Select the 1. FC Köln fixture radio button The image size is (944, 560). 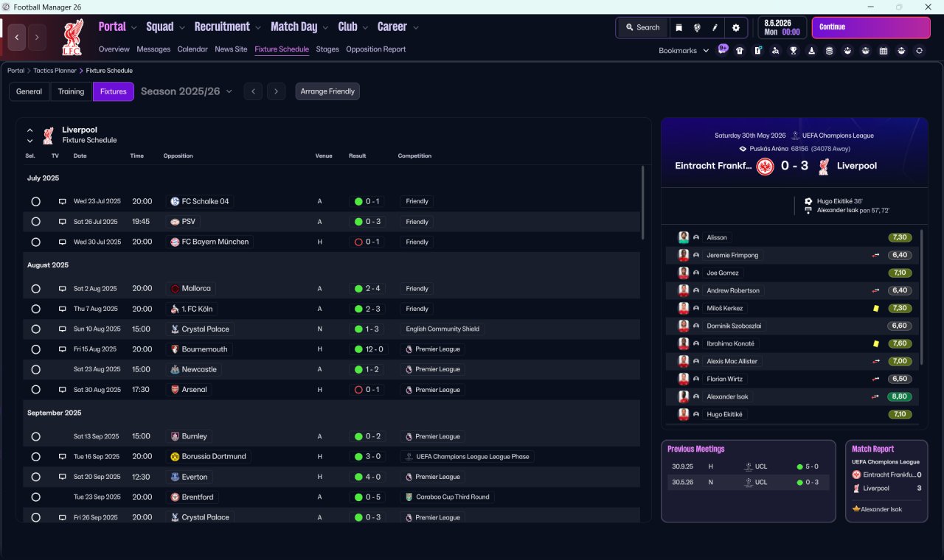coord(35,309)
